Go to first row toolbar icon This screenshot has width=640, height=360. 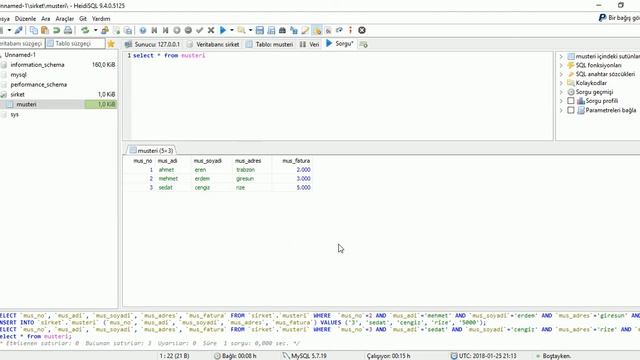click(154, 30)
